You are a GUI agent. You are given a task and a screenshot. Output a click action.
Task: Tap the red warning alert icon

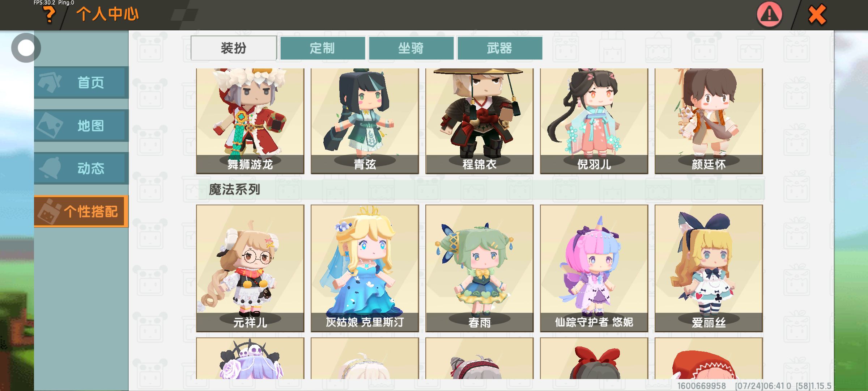coord(769,14)
